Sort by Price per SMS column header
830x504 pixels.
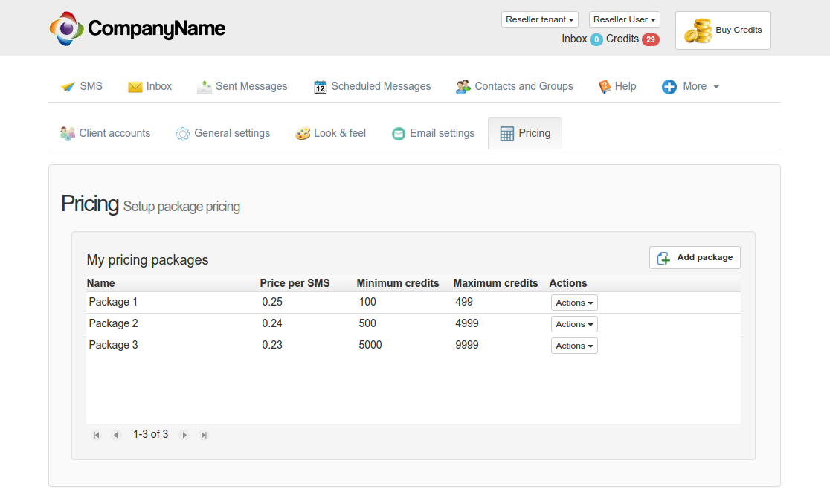point(295,283)
